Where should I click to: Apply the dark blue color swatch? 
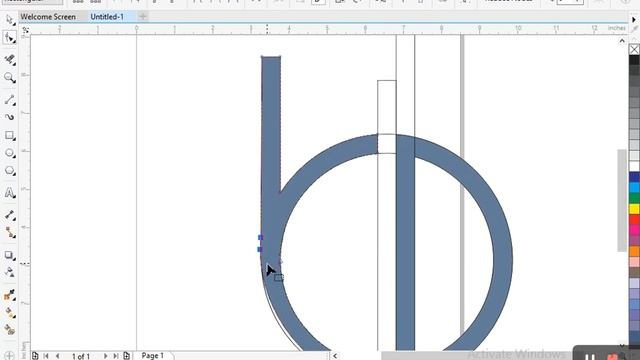pyautogui.click(x=634, y=177)
